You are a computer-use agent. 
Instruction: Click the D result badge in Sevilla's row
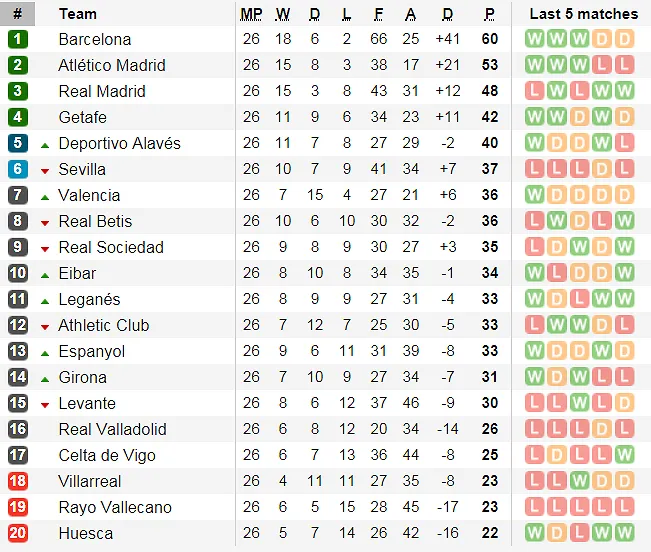[604, 169]
